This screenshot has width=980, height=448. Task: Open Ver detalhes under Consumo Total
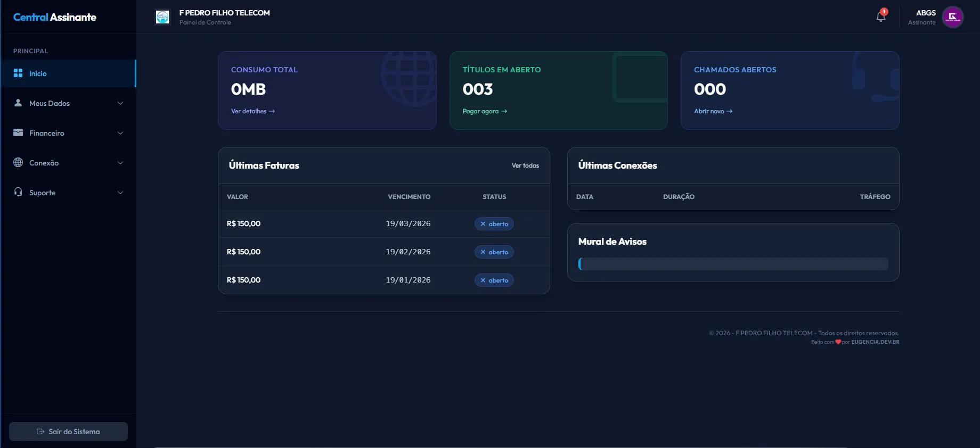pyautogui.click(x=252, y=111)
